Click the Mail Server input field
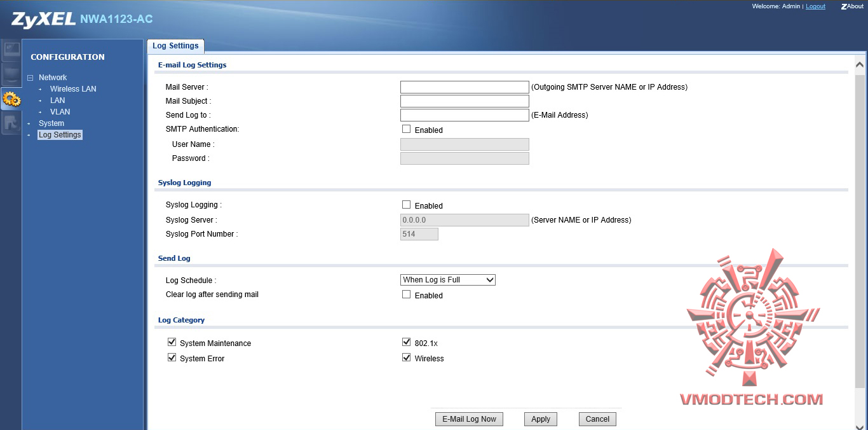The image size is (868, 430). [465, 87]
